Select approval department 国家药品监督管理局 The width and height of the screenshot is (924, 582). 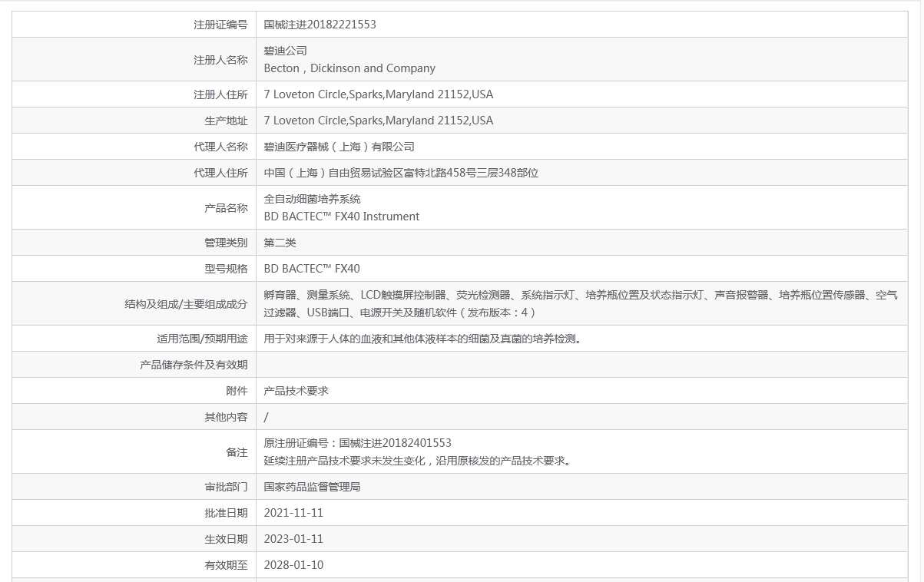tap(312, 487)
